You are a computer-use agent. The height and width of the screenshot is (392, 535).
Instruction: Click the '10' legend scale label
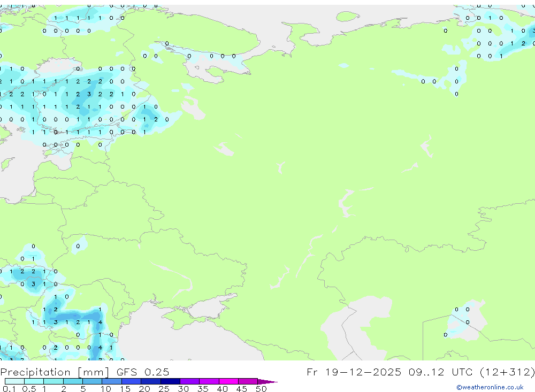[106, 389]
